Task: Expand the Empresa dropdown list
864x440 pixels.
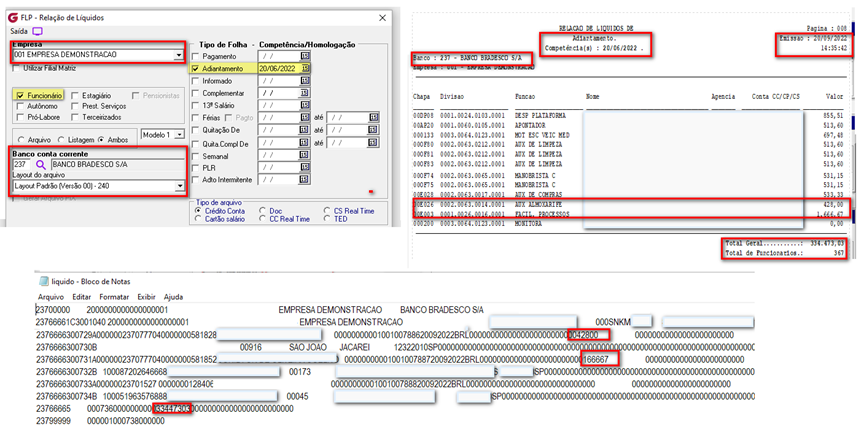Action: tap(179, 55)
